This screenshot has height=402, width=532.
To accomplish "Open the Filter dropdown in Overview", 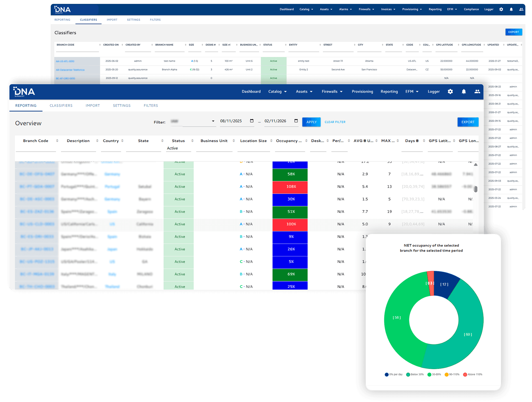I will tap(193, 121).
